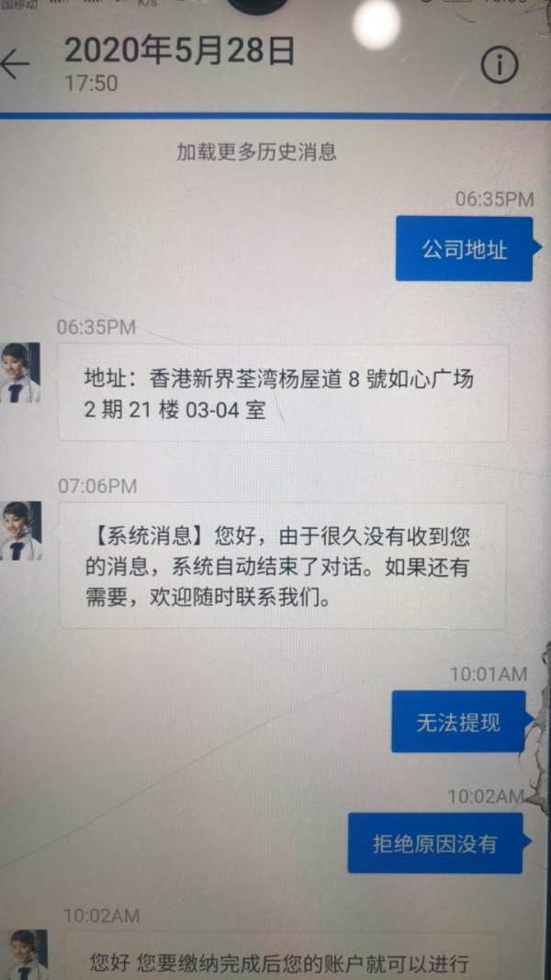Tap the 06:35PM timestamp above address reply

96,327
